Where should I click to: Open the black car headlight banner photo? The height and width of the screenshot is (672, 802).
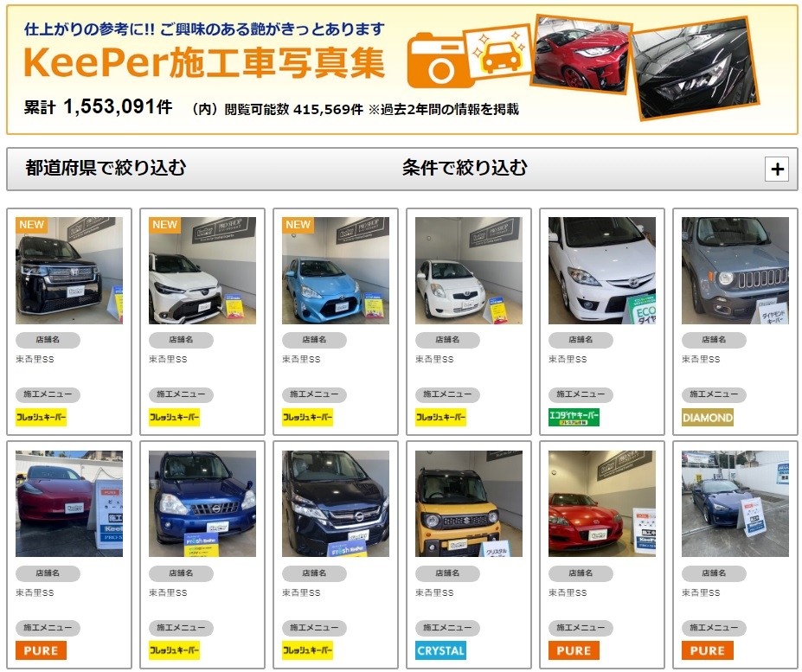click(x=694, y=68)
